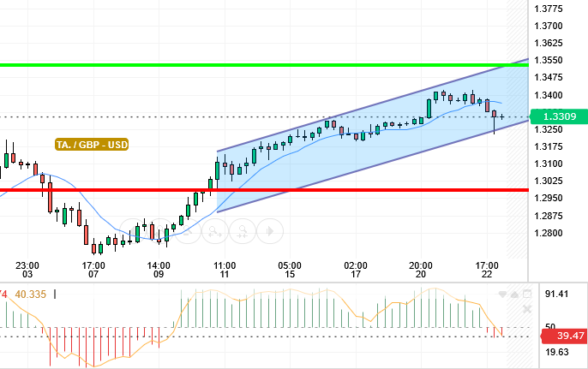588x369 pixels.
Task: Click the zoom in magnifier button
Action: (160, 231)
